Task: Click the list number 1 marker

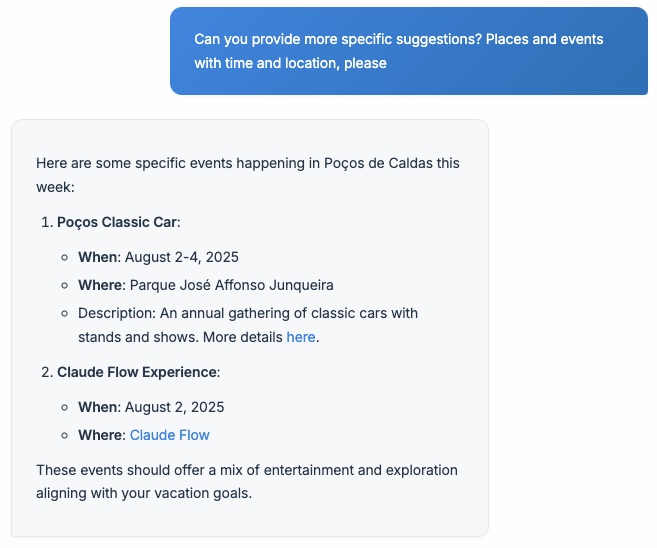Action: pyautogui.click(x=47, y=222)
